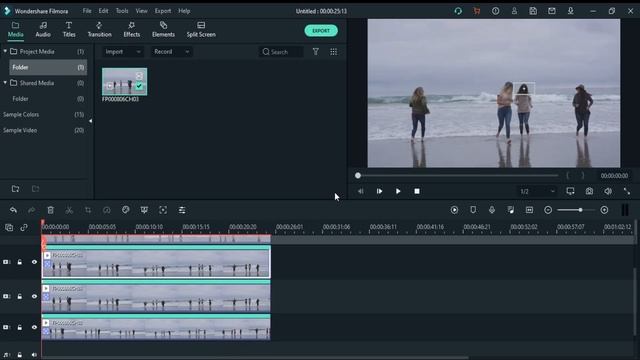Hide the bottom video track with eye icon
This screenshot has width=640, height=360.
point(34,327)
